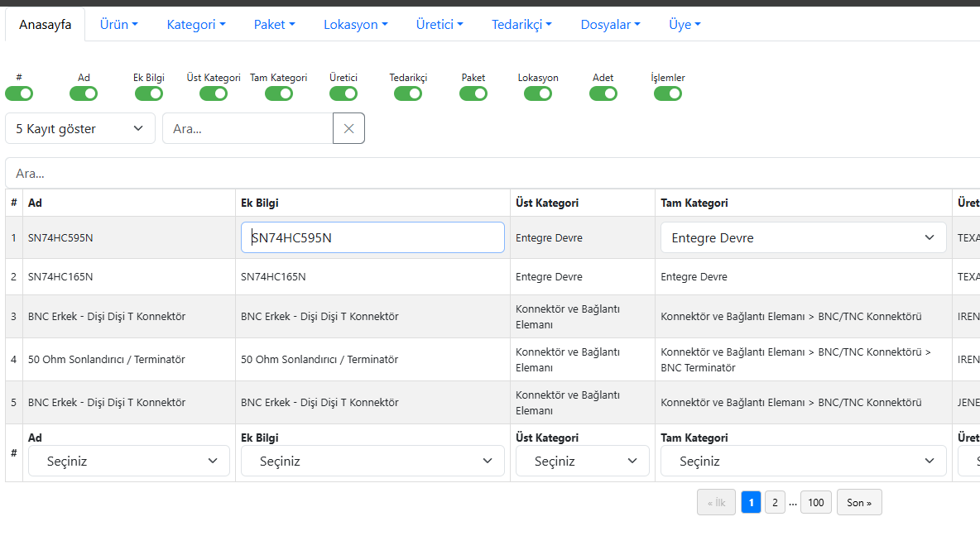Viewport: 980px width, 555px height.
Task: Toggle the Ad column visibility switch
Action: (x=84, y=93)
